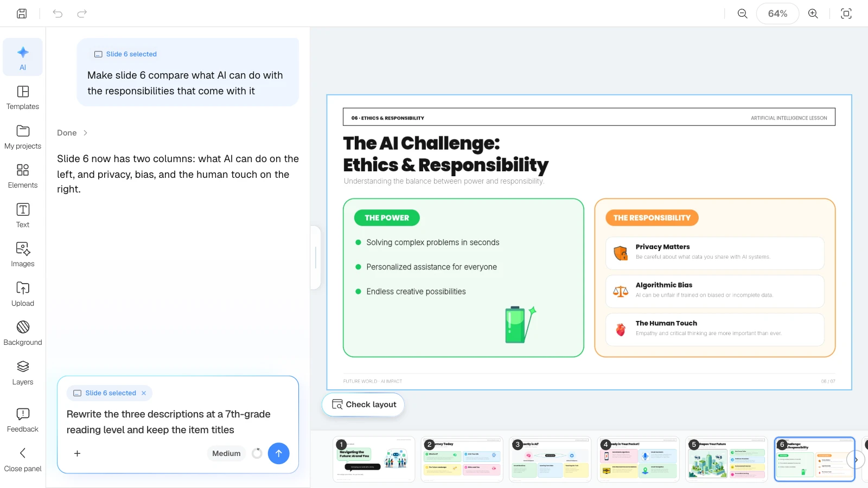Redo the last action
Image resolution: width=868 pixels, height=488 pixels.
coord(82,14)
